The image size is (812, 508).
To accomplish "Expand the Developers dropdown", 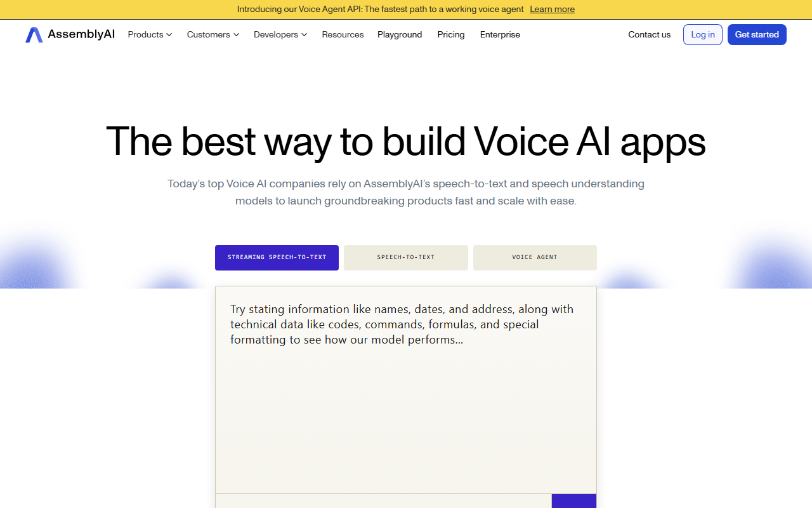I will point(280,35).
